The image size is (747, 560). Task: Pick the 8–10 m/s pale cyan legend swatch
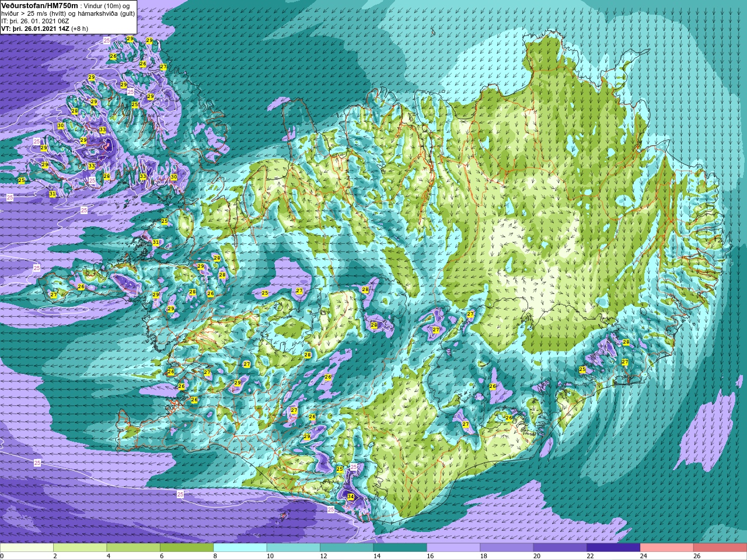pos(240,548)
